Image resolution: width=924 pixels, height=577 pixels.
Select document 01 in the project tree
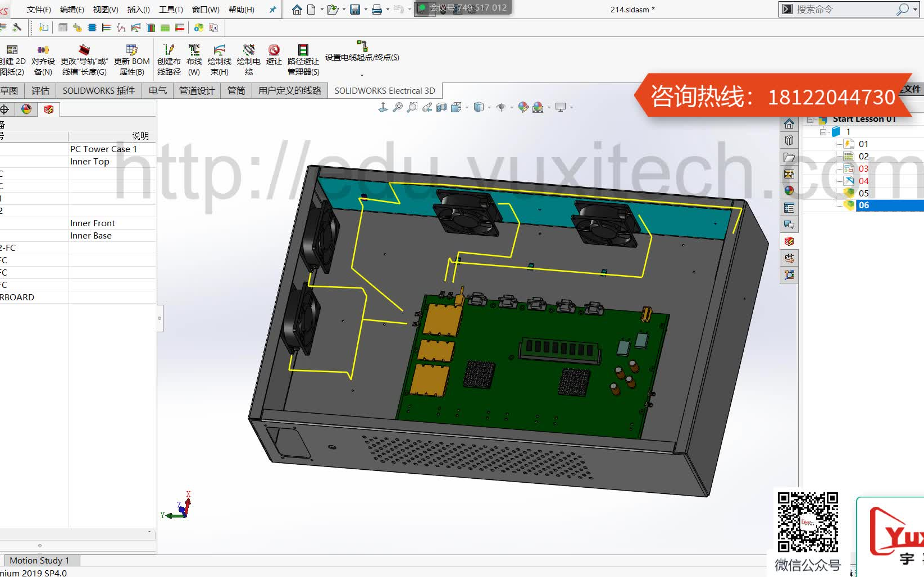tap(863, 144)
